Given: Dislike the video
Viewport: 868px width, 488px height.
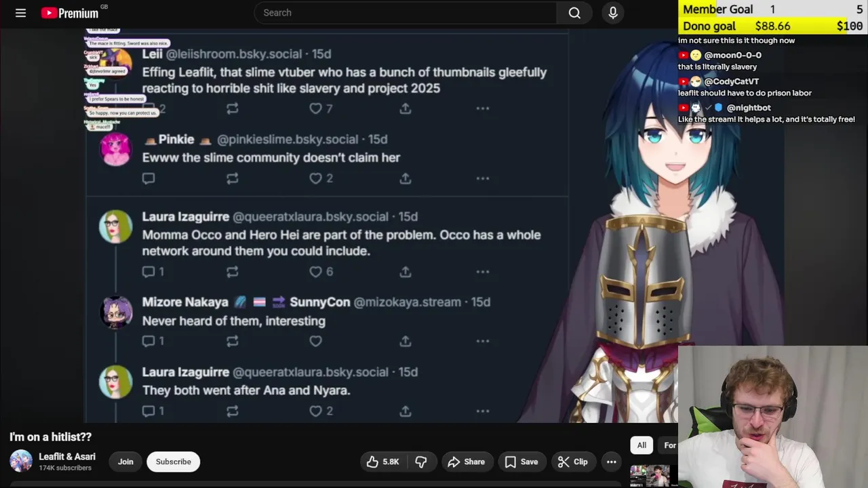Looking at the screenshot, I should [x=421, y=462].
